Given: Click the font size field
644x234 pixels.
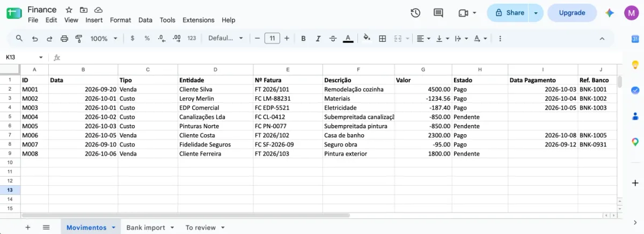Looking at the screenshot, I should click(272, 39).
